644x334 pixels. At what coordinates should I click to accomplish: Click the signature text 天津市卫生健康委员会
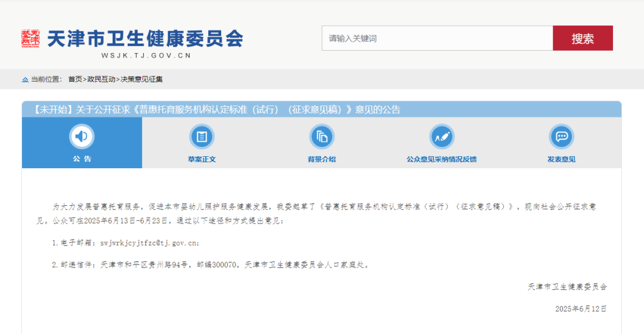coord(567,287)
